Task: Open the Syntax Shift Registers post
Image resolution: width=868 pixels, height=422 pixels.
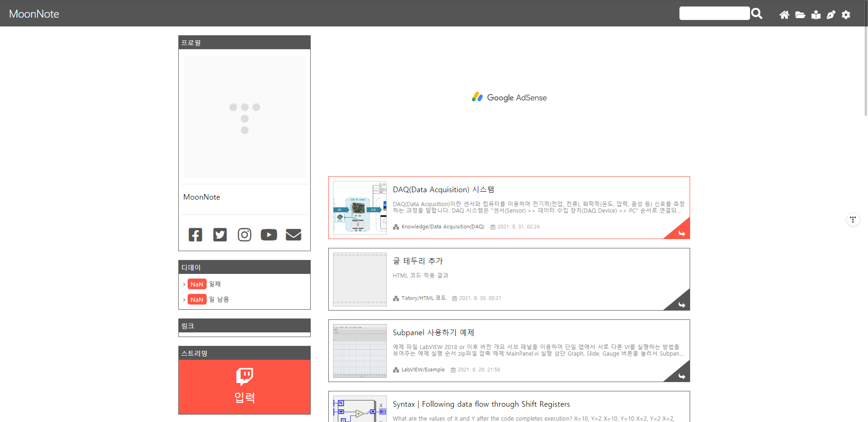Action: 481,404
